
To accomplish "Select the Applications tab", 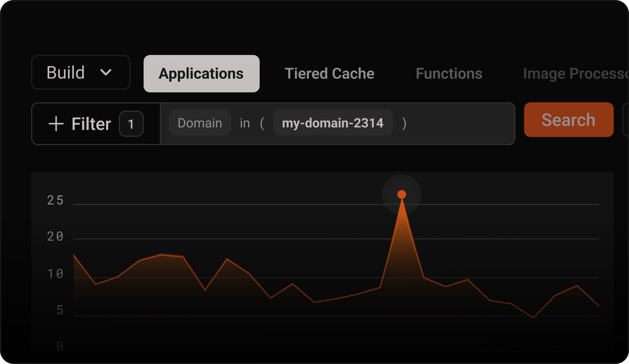I will [201, 73].
